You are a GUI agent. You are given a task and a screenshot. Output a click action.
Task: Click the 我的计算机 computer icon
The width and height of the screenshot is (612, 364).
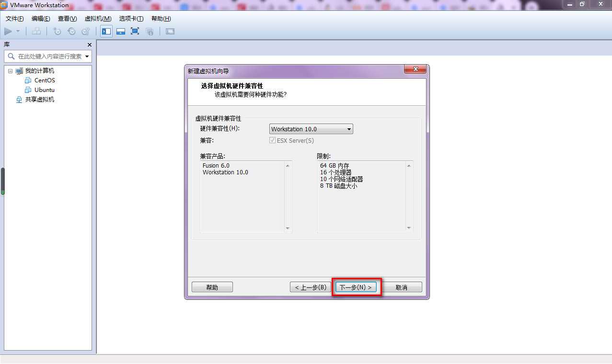click(x=19, y=71)
